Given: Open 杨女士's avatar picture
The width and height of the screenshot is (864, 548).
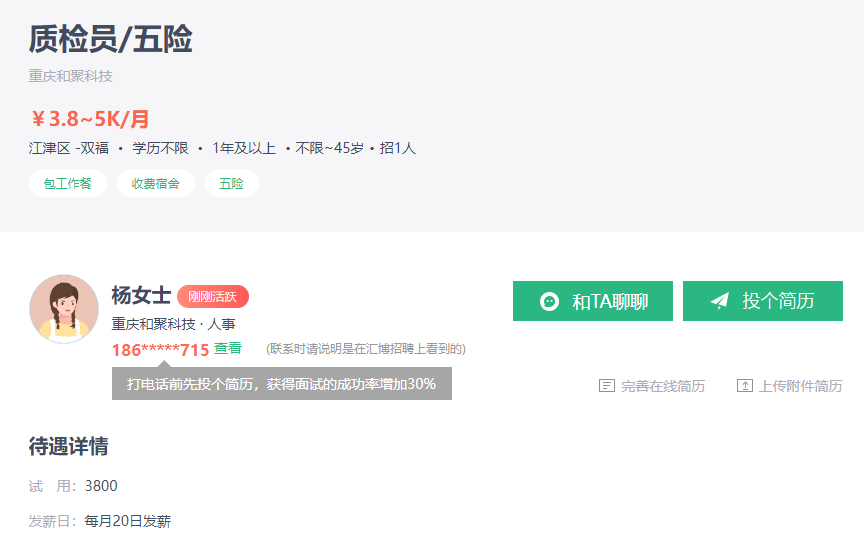Looking at the screenshot, I should (x=64, y=309).
